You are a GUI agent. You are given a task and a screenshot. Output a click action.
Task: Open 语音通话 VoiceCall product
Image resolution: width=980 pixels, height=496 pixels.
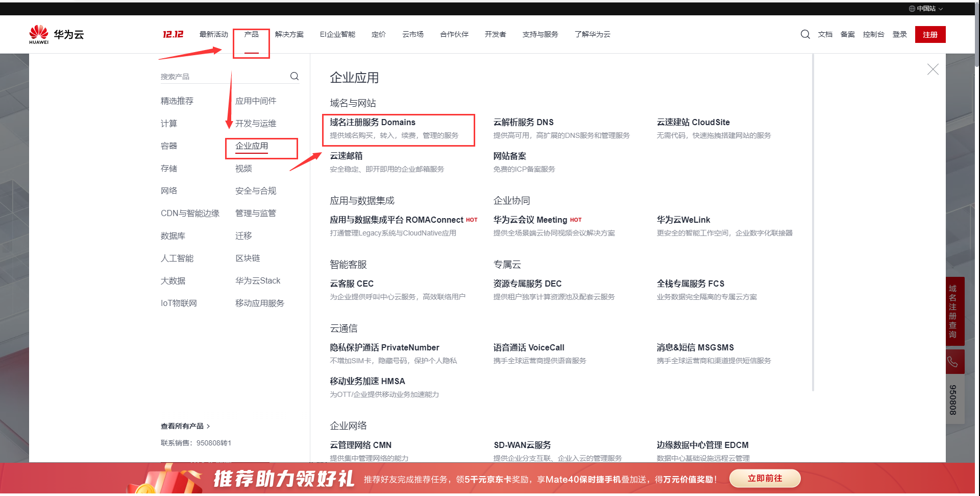point(529,348)
